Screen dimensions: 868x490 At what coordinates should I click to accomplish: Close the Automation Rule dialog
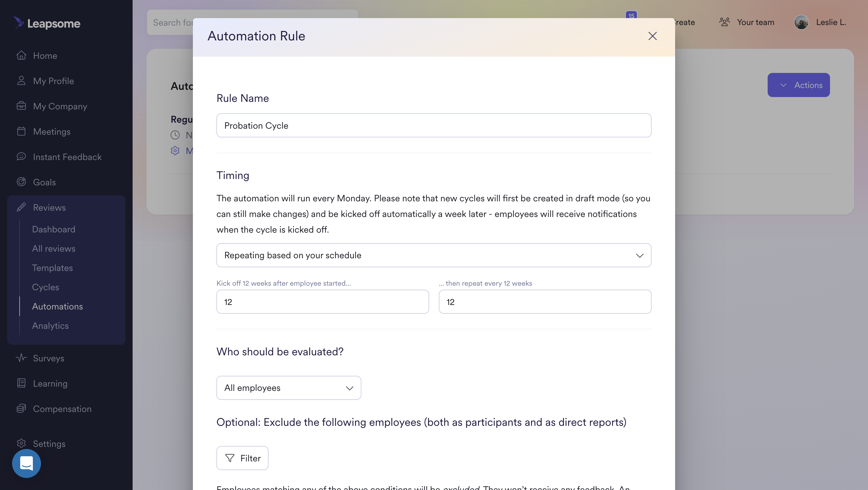pyautogui.click(x=652, y=36)
